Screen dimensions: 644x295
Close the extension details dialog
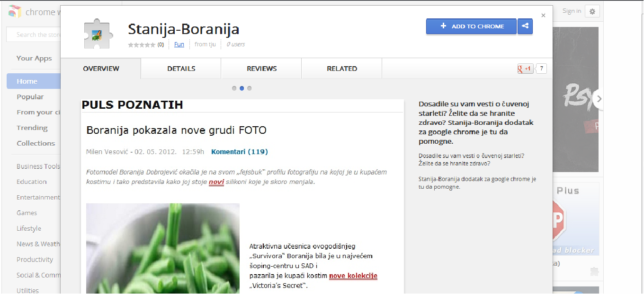point(543,16)
